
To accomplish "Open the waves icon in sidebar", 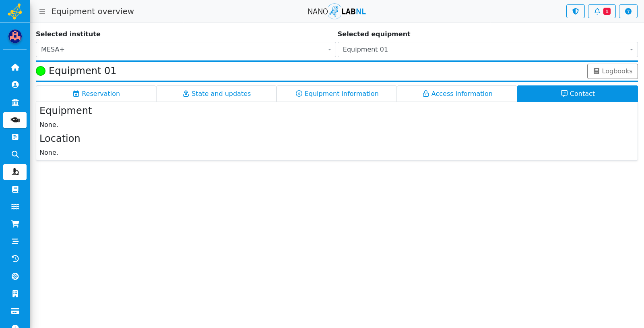I will [x=15, y=207].
